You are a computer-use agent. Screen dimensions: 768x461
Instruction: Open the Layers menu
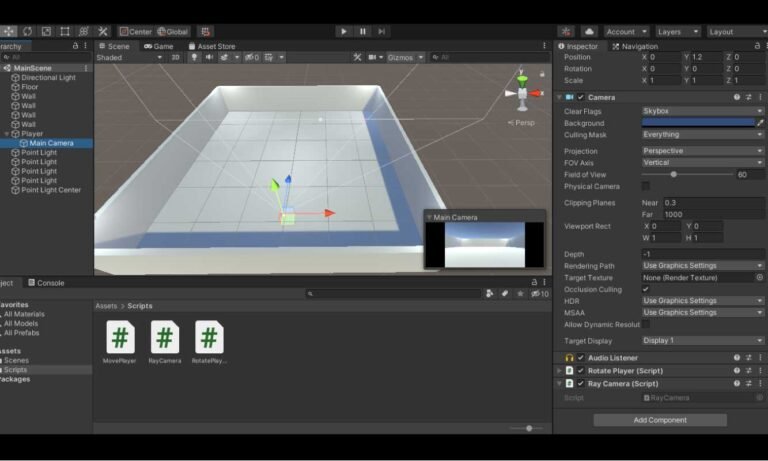point(678,31)
